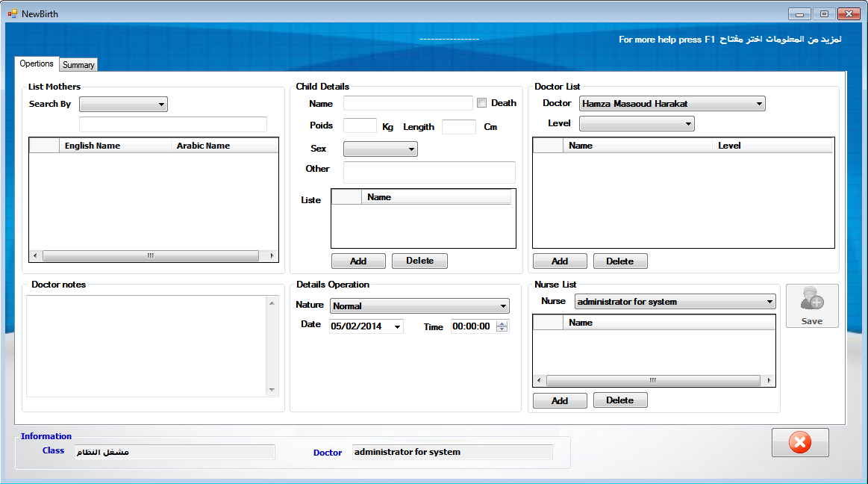Open the Search By dropdown
This screenshot has width=868, height=484.
point(123,105)
